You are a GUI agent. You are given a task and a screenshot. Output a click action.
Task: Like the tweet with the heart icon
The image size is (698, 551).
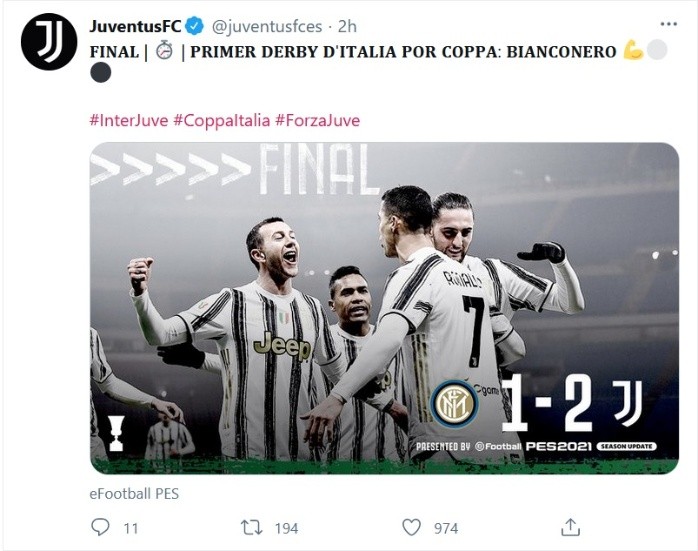click(411, 527)
